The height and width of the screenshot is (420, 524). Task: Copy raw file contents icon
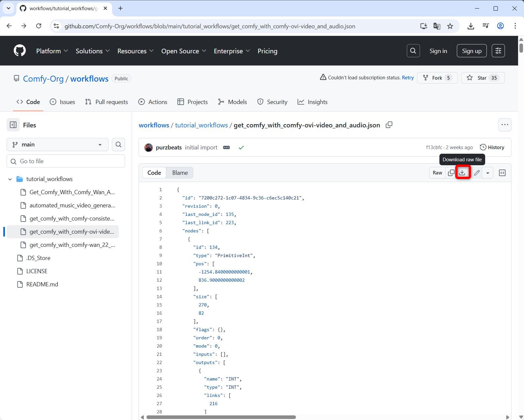tap(451, 173)
